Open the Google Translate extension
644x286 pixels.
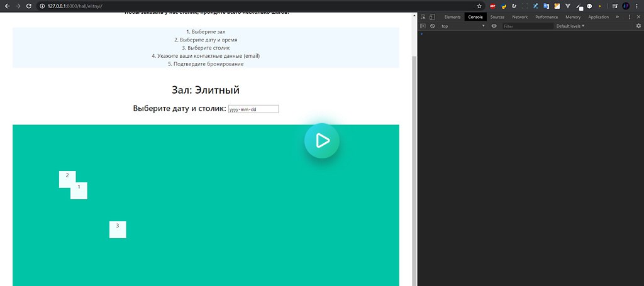[x=547, y=6]
